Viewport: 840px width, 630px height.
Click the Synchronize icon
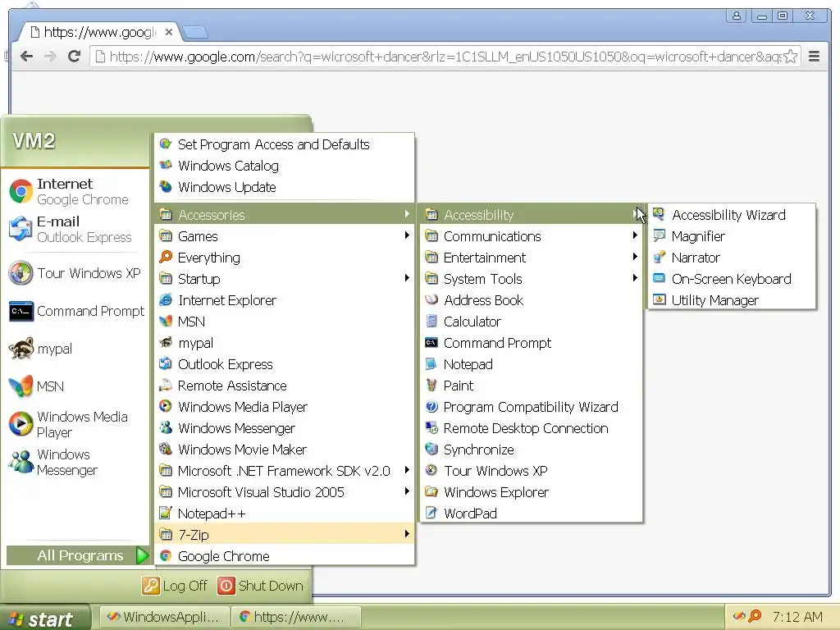(x=431, y=449)
